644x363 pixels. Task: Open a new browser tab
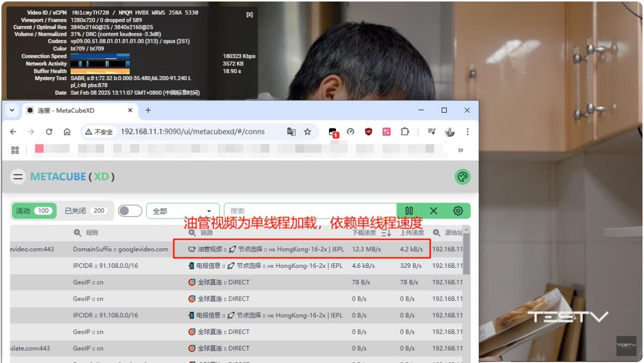[148, 110]
